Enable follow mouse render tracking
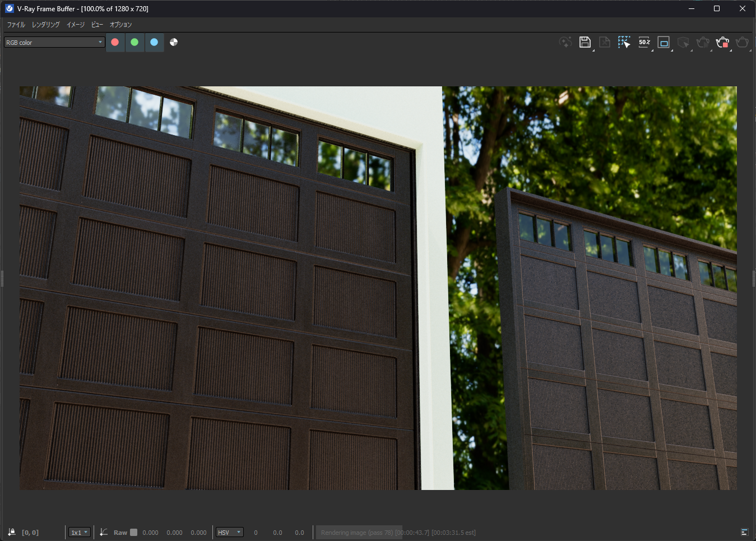This screenshot has height=541, width=756. point(624,42)
